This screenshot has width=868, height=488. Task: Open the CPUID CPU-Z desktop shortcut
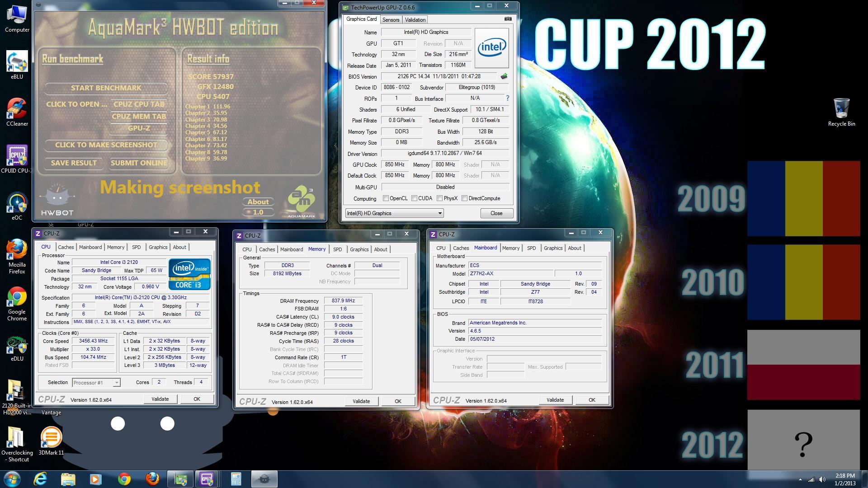tap(17, 159)
